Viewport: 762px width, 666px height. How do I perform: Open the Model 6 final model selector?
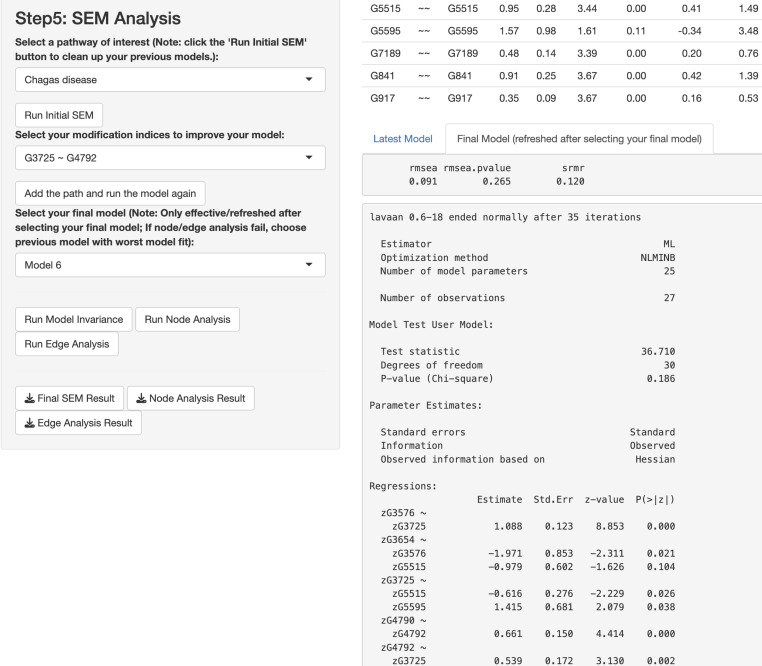pyautogui.click(x=170, y=265)
